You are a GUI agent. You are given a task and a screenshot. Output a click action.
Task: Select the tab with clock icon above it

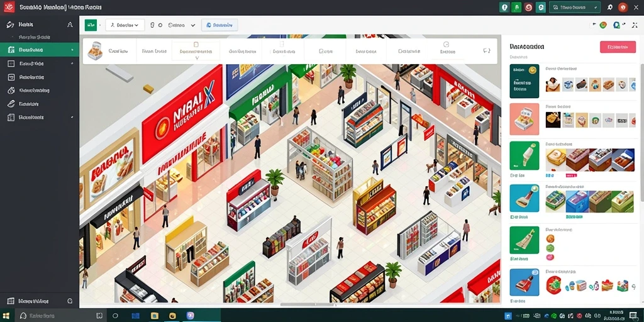tap(447, 52)
